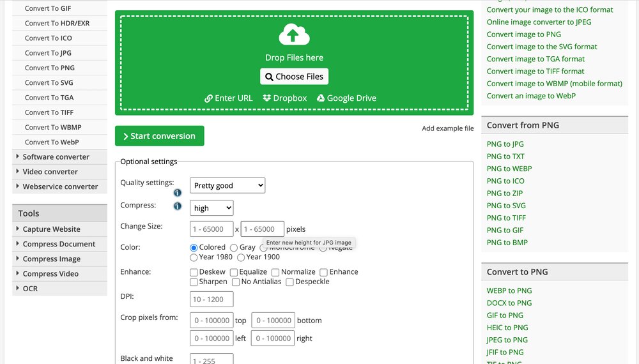The height and width of the screenshot is (364, 639).
Task: Tick the Sharpen enhance checkbox
Action: (x=194, y=282)
